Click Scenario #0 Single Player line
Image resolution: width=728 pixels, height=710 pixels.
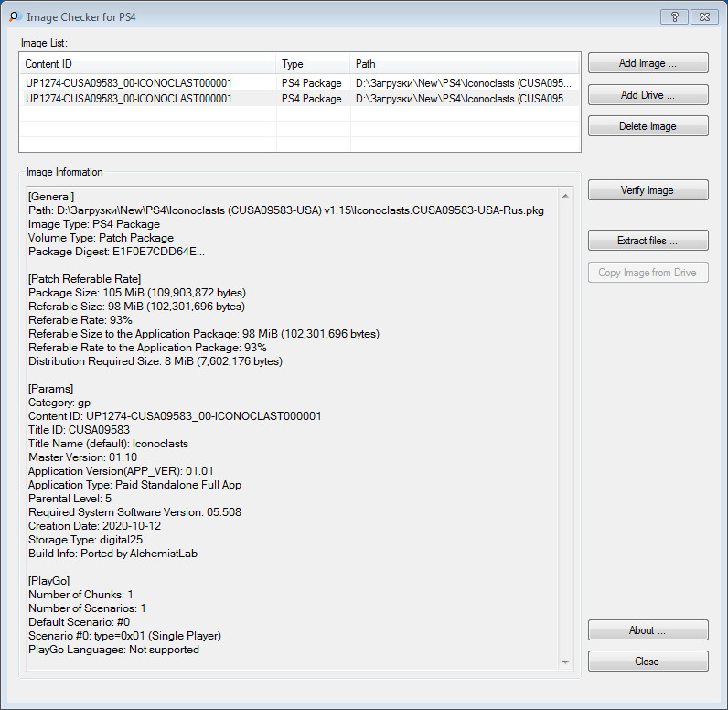(125, 636)
